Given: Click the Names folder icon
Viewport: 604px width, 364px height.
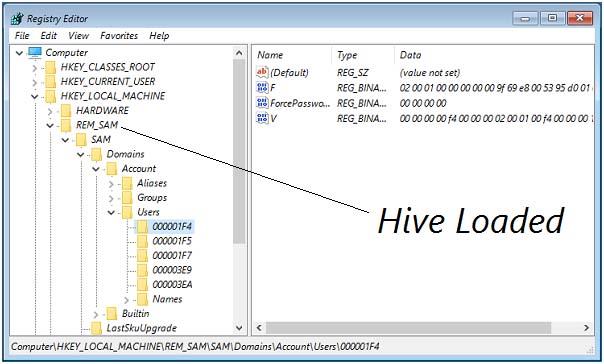Looking at the screenshot, I should [x=142, y=299].
